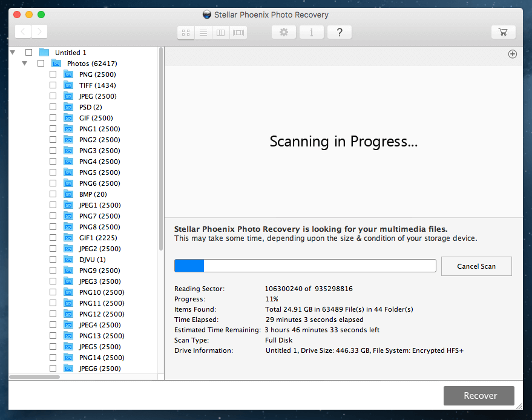Switch to icon grid view

point(186,33)
